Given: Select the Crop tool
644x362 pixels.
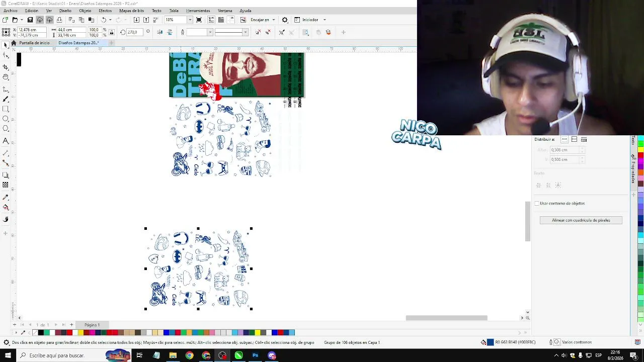Looking at the screenshot, I should (x=6, y=67).
